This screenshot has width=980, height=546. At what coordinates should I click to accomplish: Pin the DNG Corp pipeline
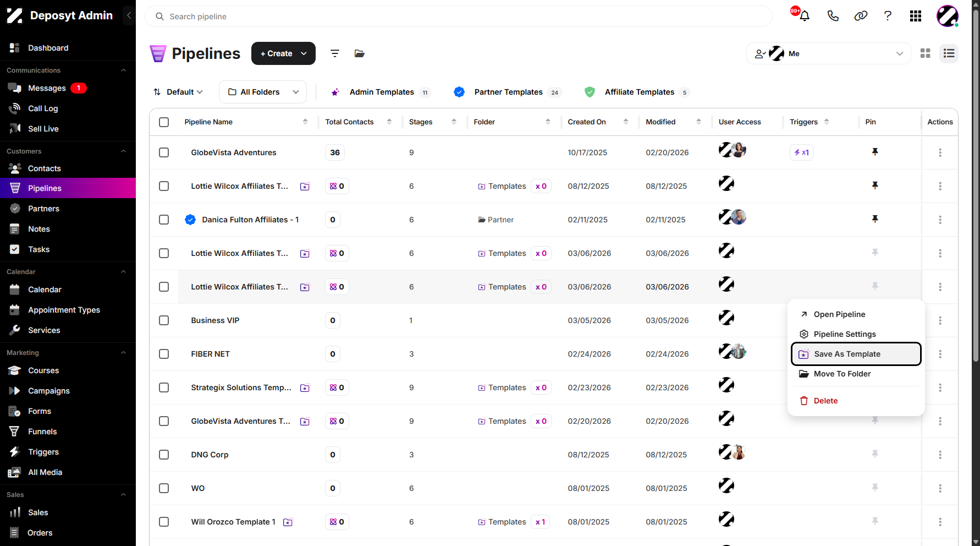(x=875, y=454)
